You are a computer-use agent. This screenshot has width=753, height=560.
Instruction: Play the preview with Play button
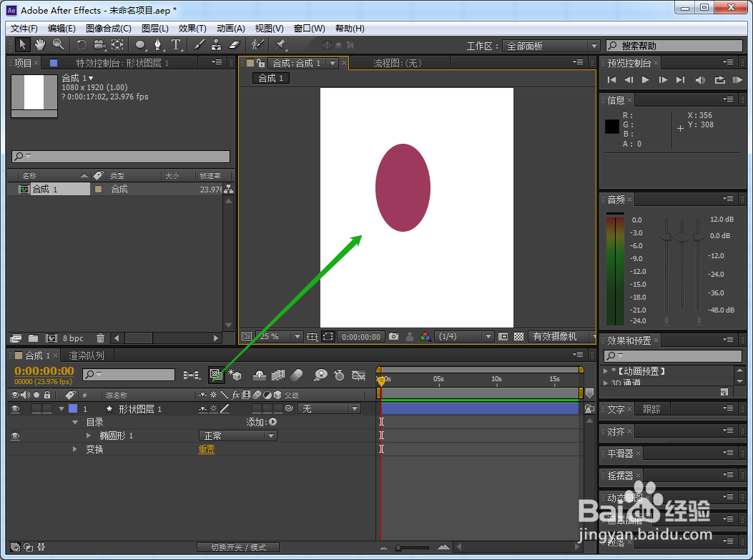646,79
